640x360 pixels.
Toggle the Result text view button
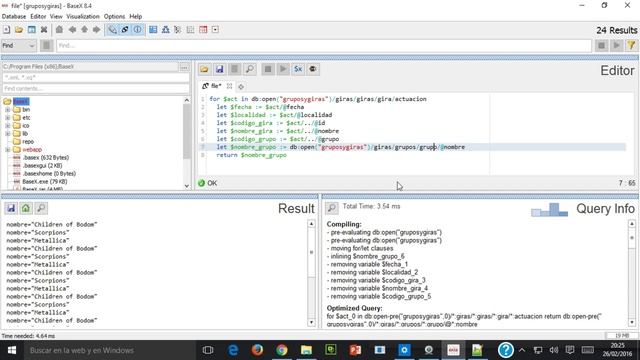tap(112, 30)
